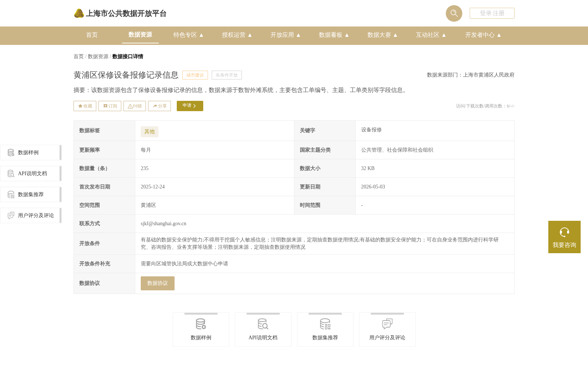
Task: Expand the 特色专区 menu
Action: pyautogui.click(x=189, y=35)
